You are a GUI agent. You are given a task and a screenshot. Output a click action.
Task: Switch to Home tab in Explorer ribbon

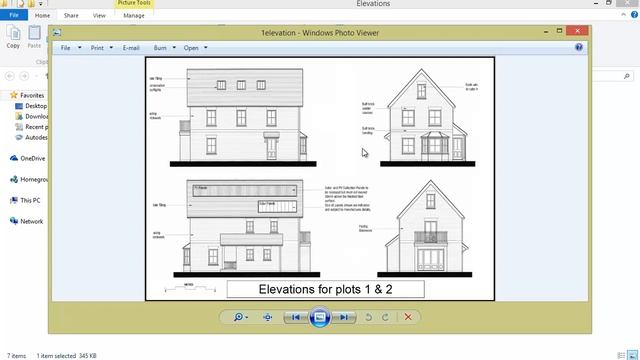point(42,16)
